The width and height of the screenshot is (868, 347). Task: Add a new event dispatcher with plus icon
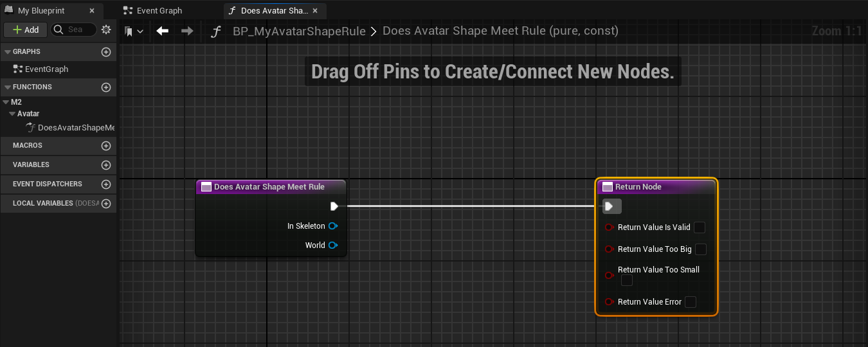(106, 184)
